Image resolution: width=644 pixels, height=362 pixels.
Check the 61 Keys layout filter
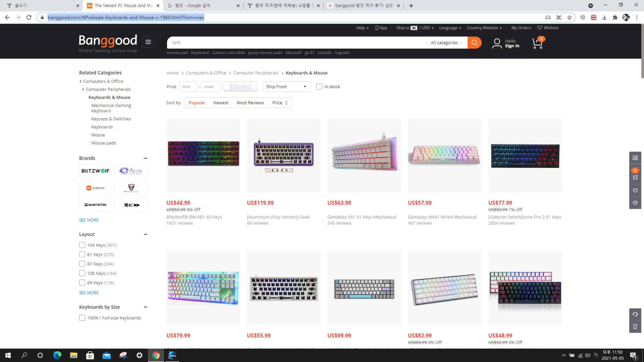(82, 254)
